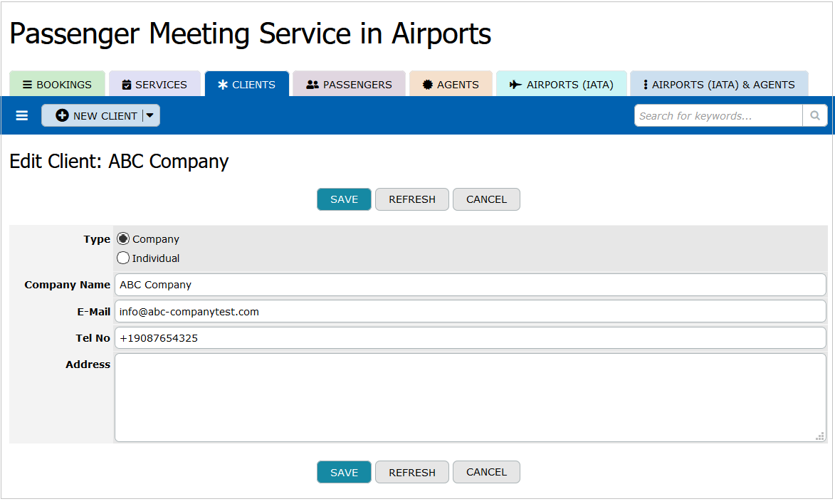This screenshot has width=835, height=504.
Task: Expand the New Client dropdown arrow
Action: [x=150, y=115]
